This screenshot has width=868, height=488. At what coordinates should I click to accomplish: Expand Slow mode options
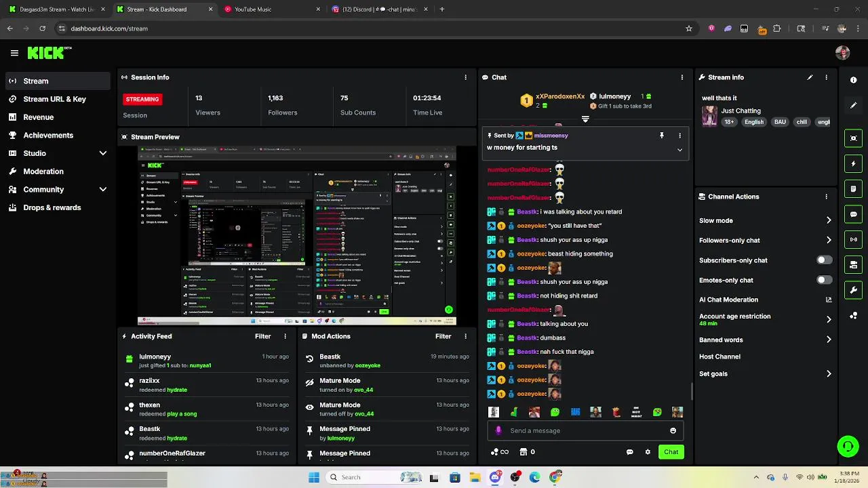(x=829, y=220)
